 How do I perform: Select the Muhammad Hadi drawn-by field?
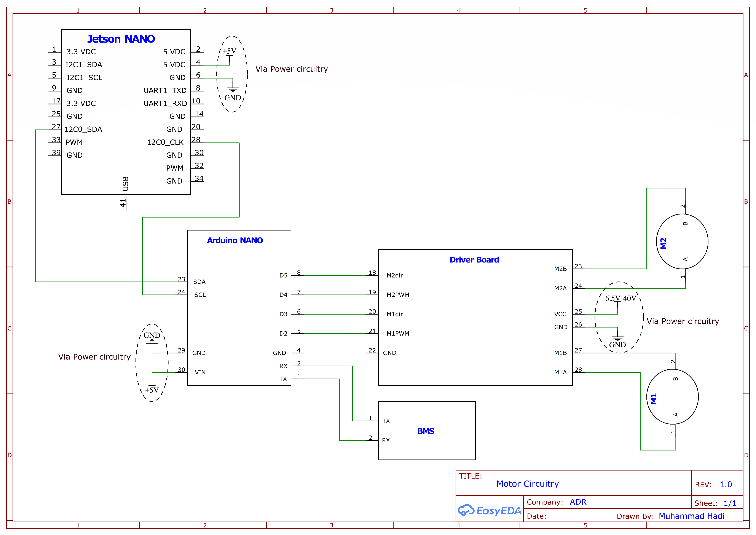click(691, 516)
